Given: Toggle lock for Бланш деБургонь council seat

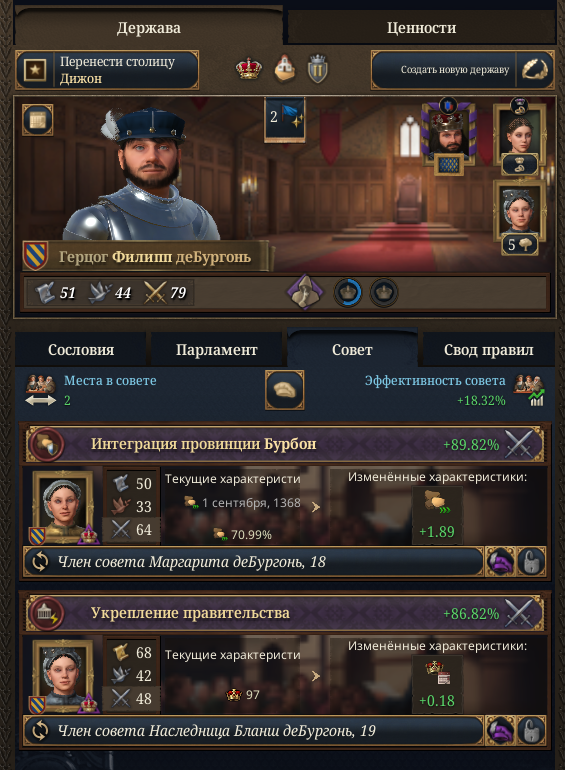Looking at the screenshot, I should (532, 731).
